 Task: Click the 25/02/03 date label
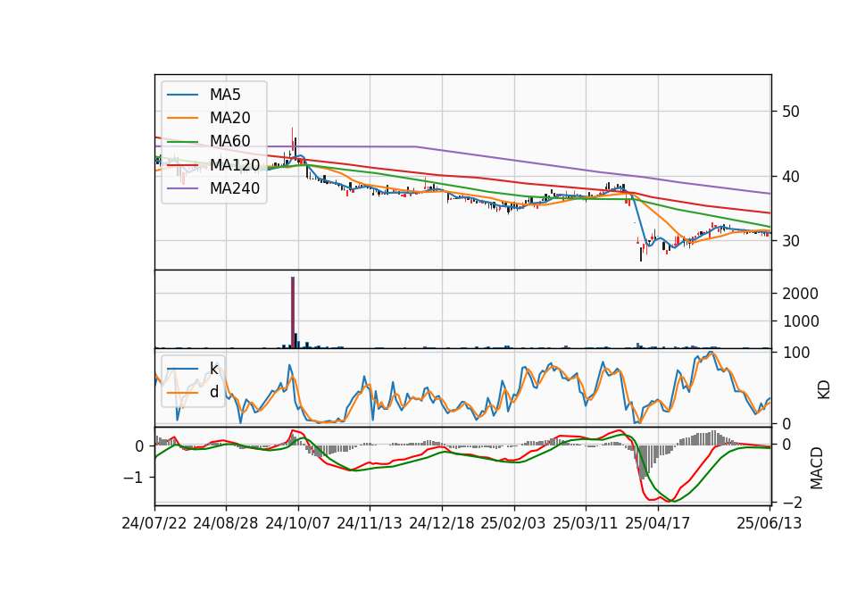point(513,523)
